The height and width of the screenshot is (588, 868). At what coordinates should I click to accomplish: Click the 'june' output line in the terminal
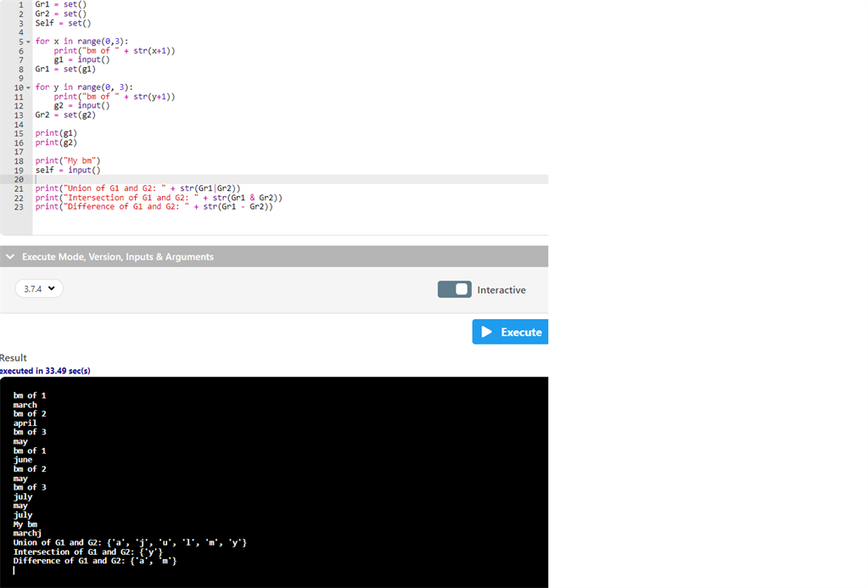23,460
